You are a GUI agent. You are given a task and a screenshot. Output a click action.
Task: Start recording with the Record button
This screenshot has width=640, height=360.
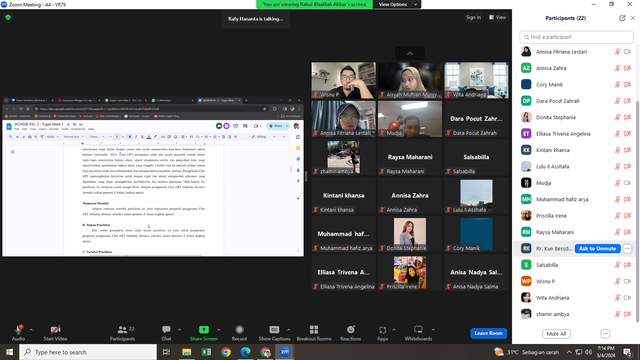[239, 333]
